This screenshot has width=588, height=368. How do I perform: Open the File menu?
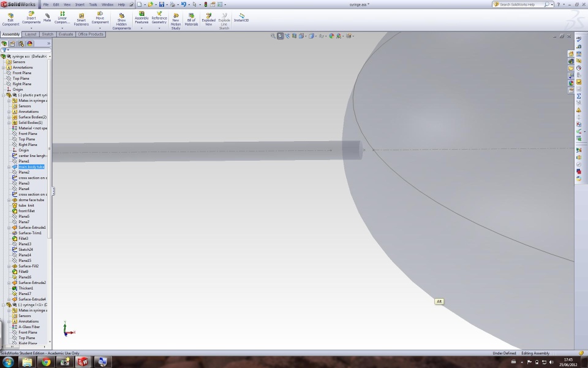[46, 4]
